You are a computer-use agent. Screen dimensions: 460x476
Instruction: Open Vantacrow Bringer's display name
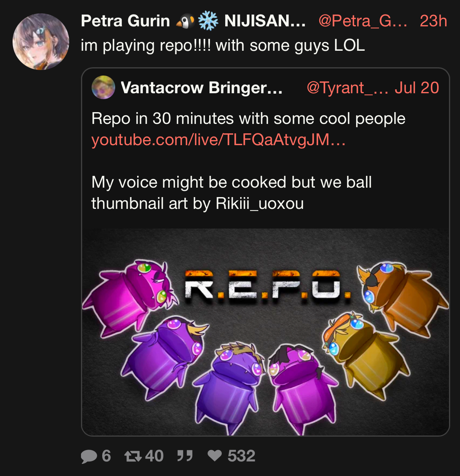[202, 88]
